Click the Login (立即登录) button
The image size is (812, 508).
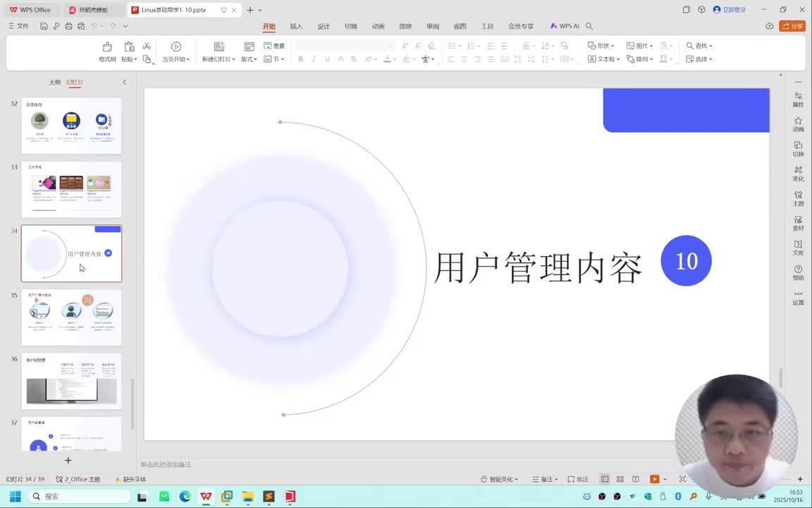(730, 10)
